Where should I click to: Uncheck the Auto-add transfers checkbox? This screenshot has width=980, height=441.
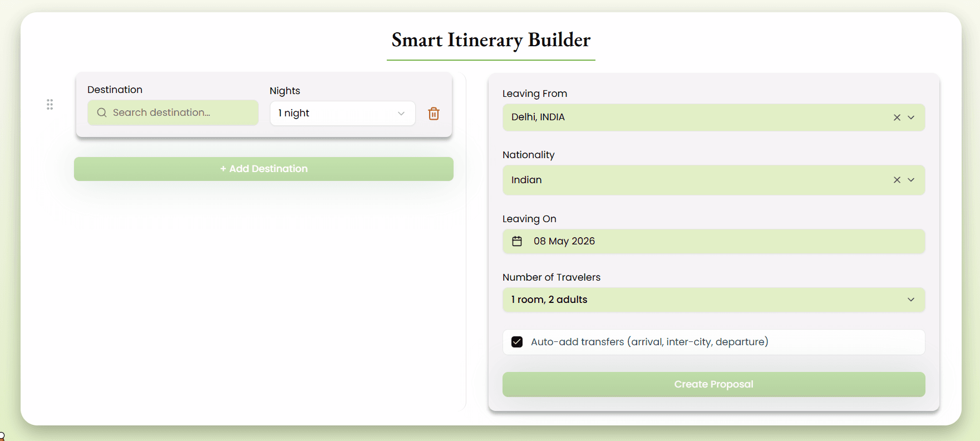[517, 342]
